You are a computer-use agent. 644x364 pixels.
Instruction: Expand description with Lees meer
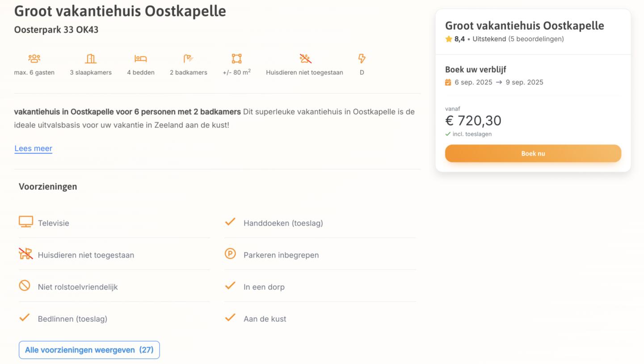tap(34, 148)
